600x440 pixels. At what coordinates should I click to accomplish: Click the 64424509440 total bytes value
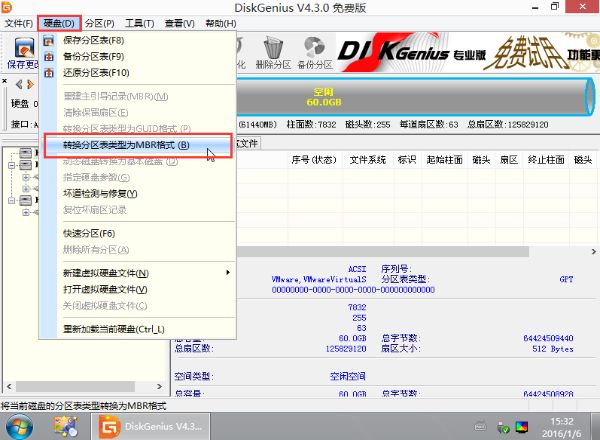tap(548, 338)
